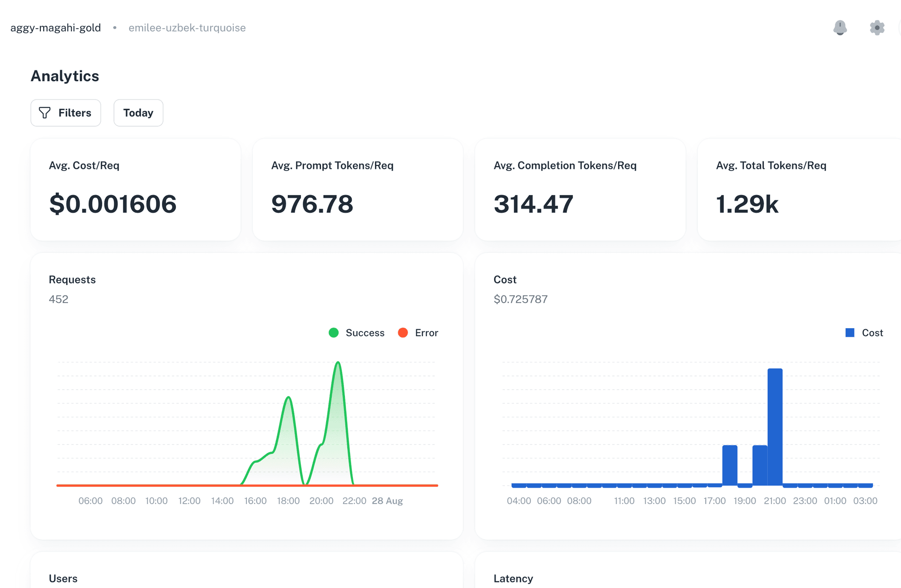This screenshot has width=901, height=588.
Task: Click the tallest cost bar at 21:00
Action: coord(775,427)
